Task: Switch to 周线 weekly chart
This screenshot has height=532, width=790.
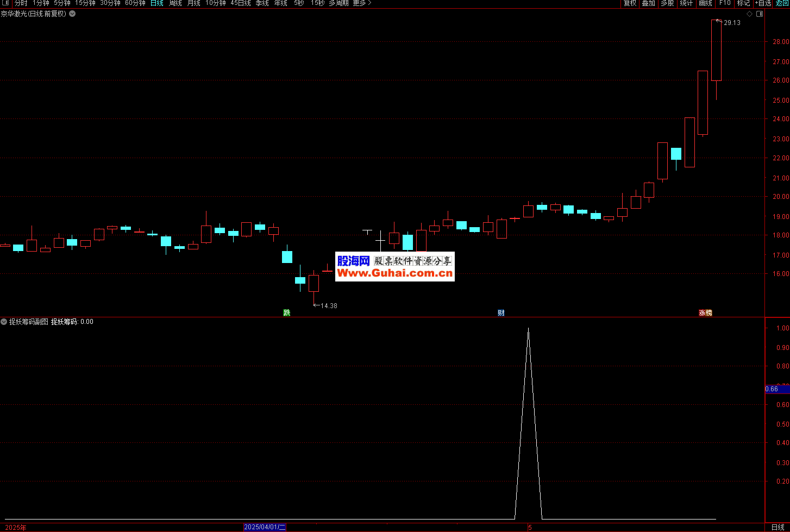Action: 175,3
